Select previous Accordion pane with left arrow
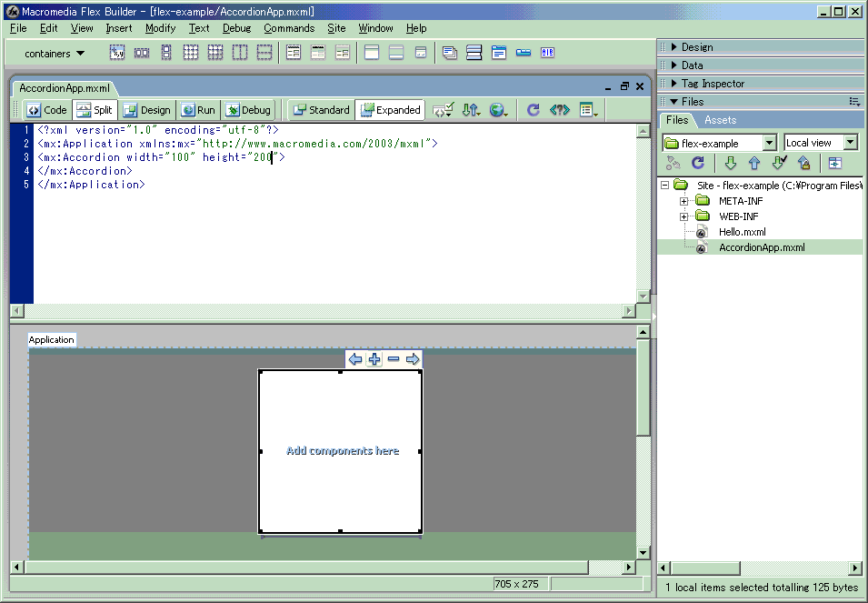868x603 pixels. pos(355,359)
